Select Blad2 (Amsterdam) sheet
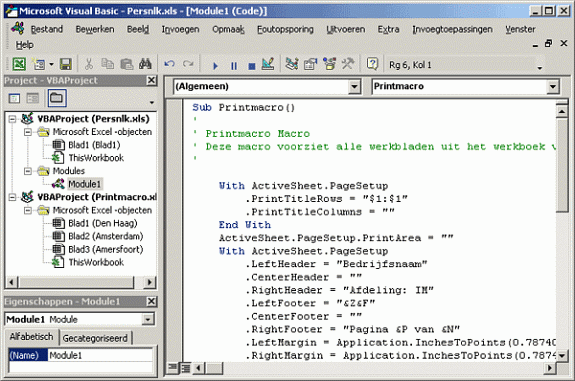This screenshot has width=575, height=381. pyautogui.click(x=106, y=236)
